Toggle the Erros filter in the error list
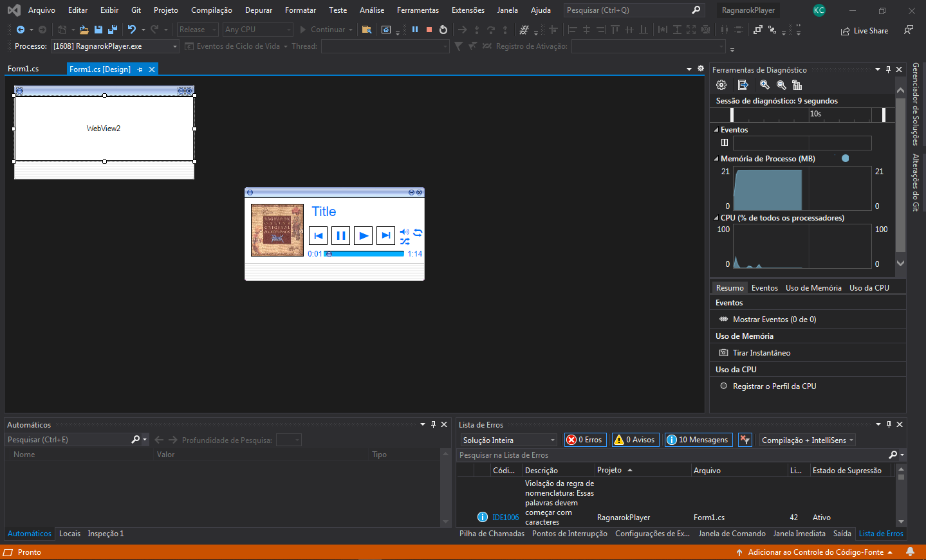Screen dimensions: 926x560 [585, 440]
